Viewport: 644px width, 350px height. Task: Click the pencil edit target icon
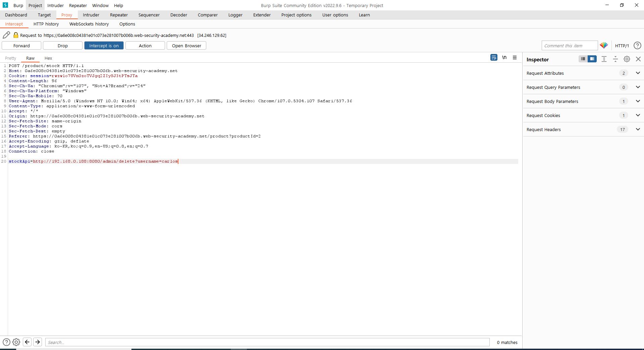click(x=6, y=35)
